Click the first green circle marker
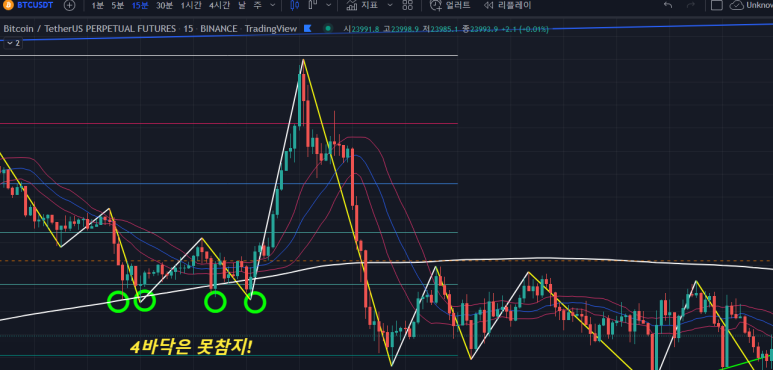 tap(118, 302)
